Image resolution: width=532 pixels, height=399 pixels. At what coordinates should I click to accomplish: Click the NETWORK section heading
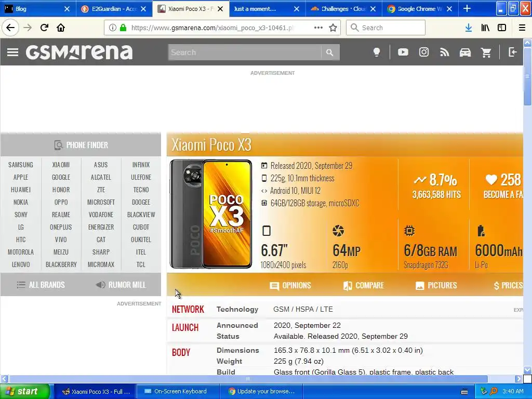(188, 310)
